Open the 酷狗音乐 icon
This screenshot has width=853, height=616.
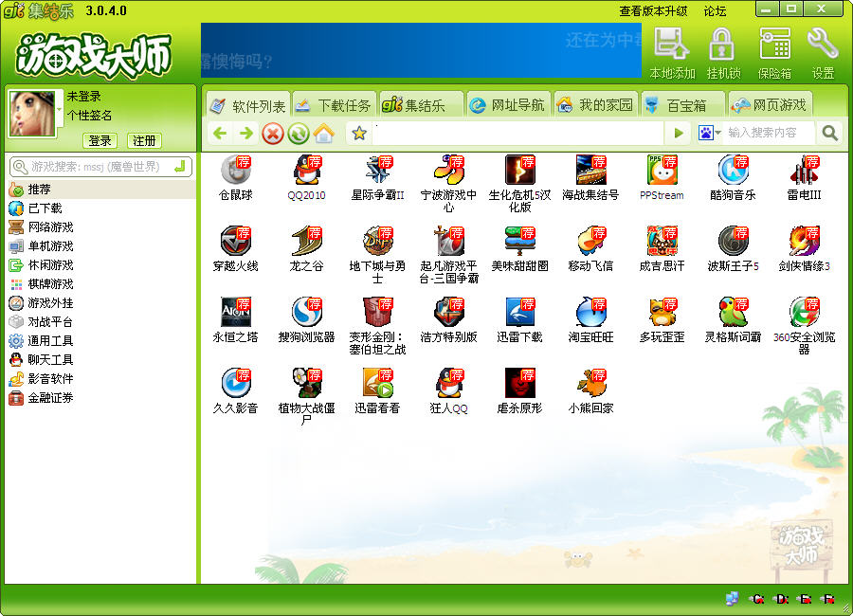click(x=733, y=170)
